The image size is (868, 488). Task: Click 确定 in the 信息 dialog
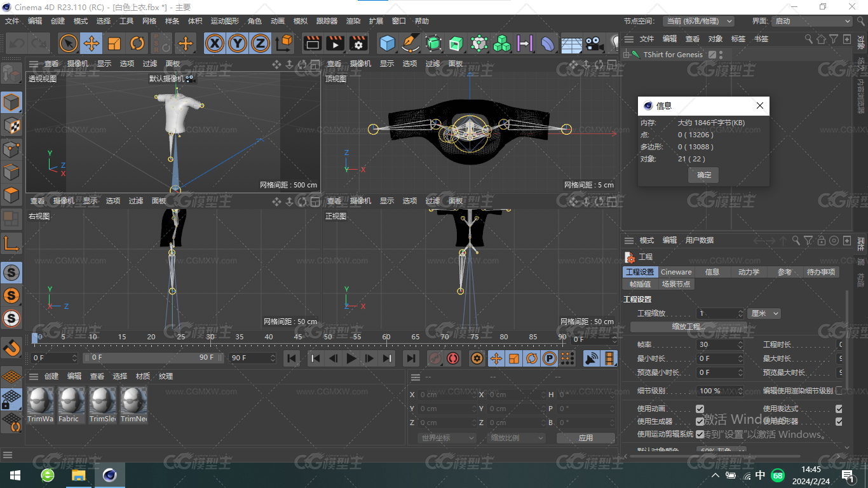[704, 175]
